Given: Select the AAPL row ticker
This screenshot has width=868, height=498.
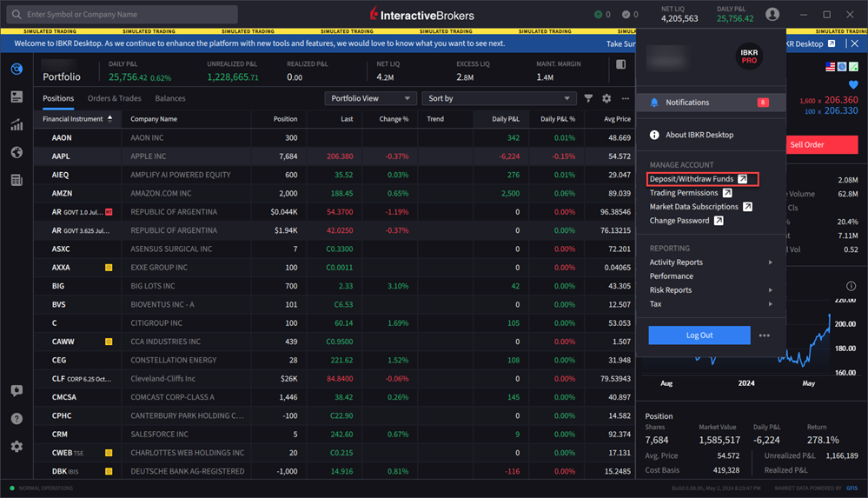Looking at the screenshot, I should [x=61, y=156].
